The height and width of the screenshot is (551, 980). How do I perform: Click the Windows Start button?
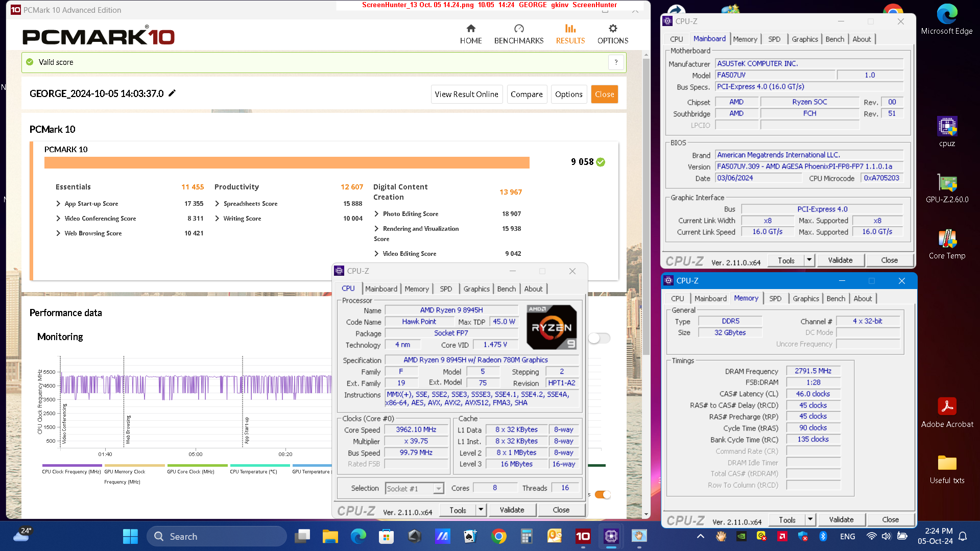130,536
